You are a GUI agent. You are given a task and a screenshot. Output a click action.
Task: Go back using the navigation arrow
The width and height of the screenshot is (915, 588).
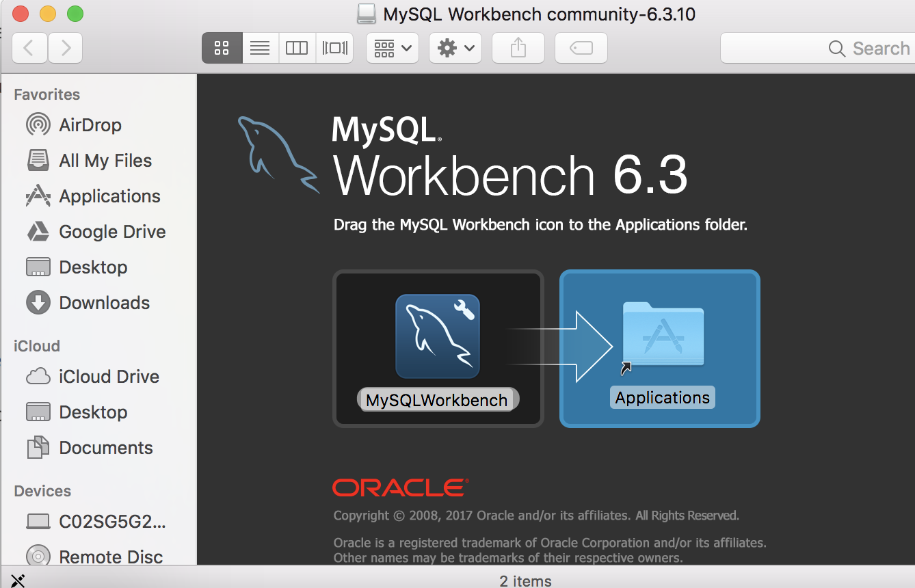tap(29, 48)
